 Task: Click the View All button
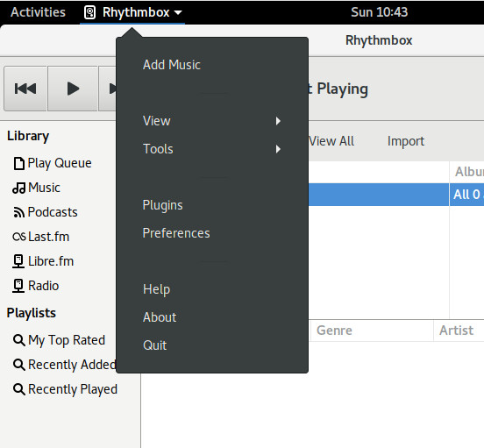[x=331, y=141]
